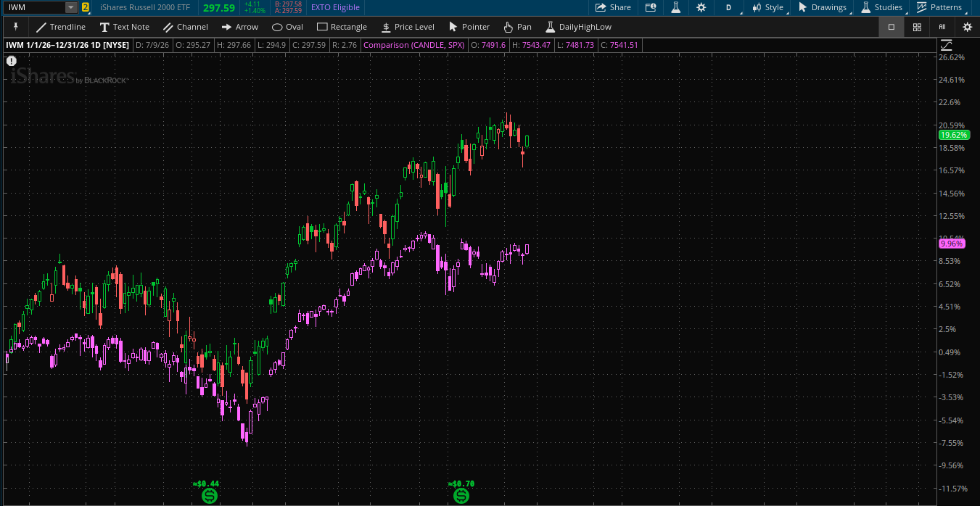Select the DailyHighLow study tool
The width and height of the screenshot is (980, 506).
pyautogui.click(x=578, y=27)
